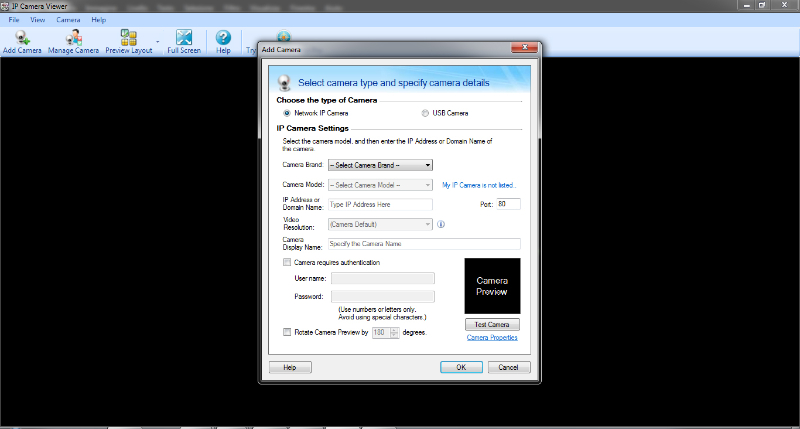Switch to Full Screen view

(x=184, y=38)
